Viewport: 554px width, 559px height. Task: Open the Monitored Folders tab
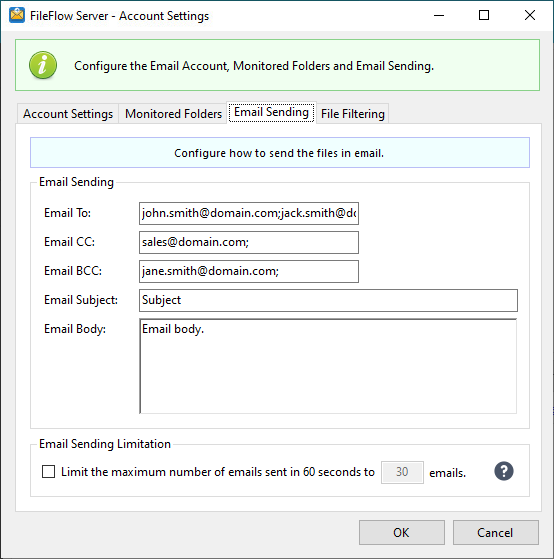pos(173,114)
